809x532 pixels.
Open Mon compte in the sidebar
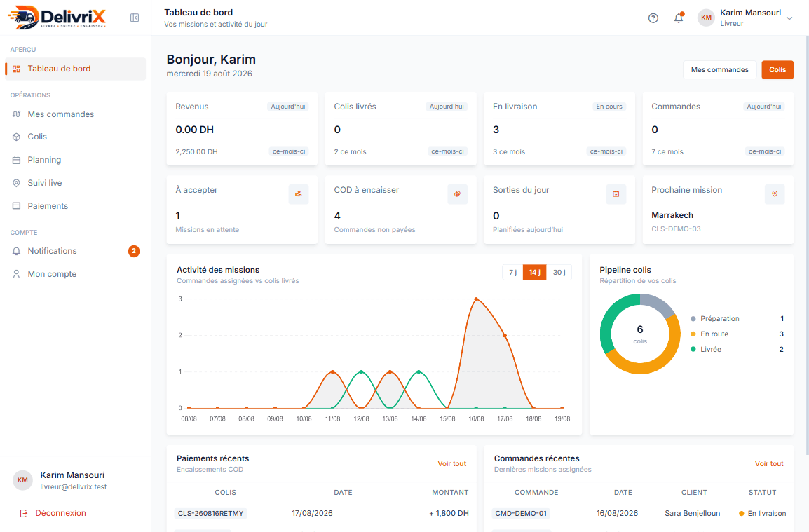tap(75, 274)
